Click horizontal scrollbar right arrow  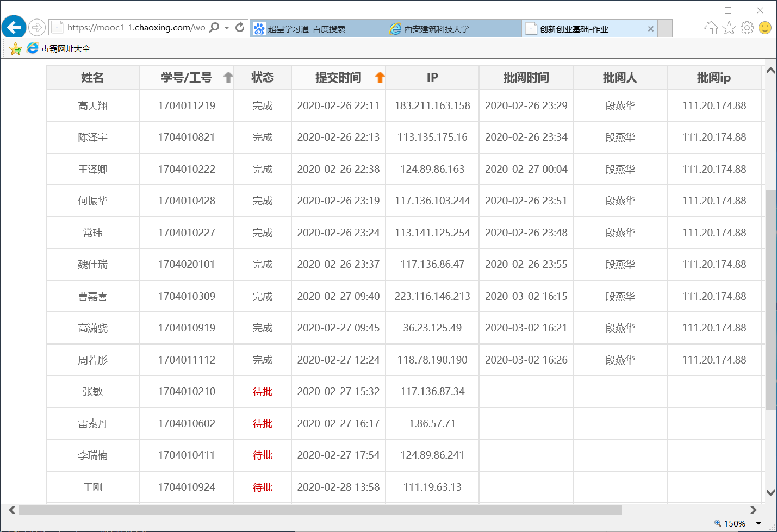tap(753, 510)
